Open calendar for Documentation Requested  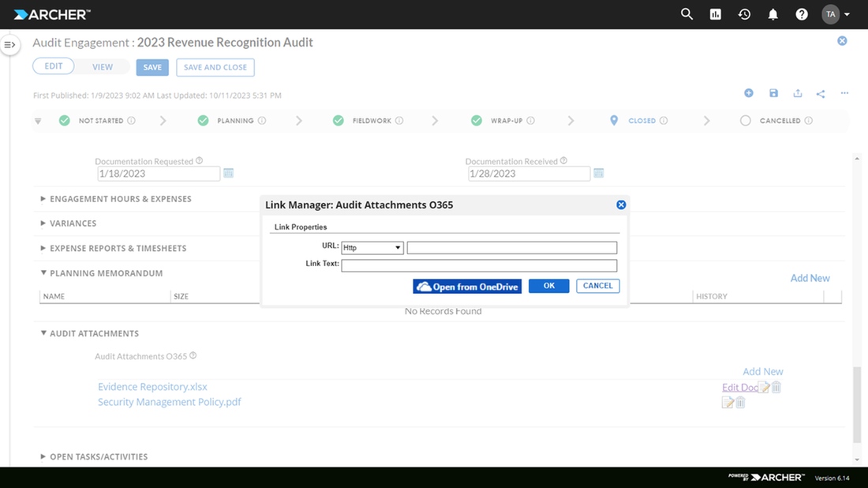pyautogui.click(x=228, y=174)
